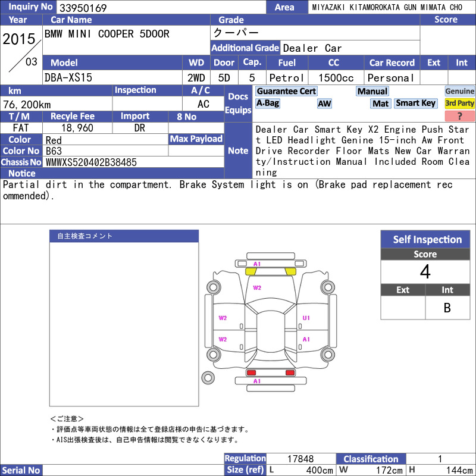Click the 1500cc displacement value
The height and width of the screenshot is (476, 476).
click(336, 78)
